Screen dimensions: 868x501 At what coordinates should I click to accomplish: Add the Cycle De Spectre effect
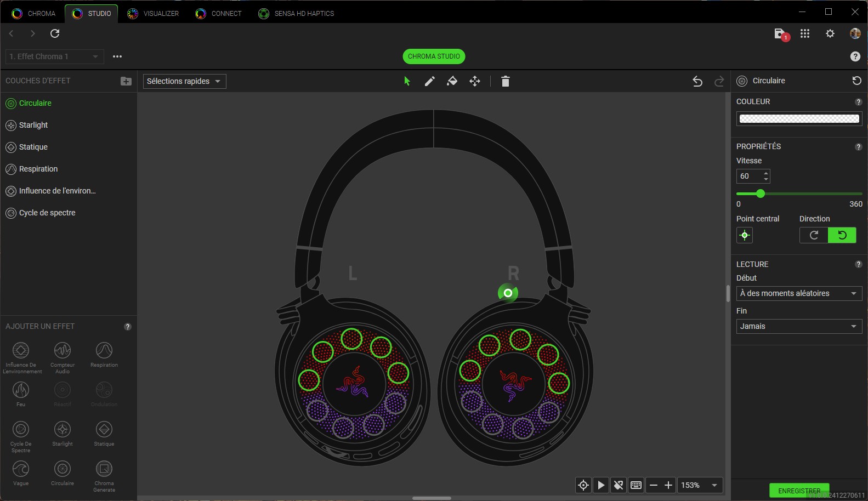21,436
